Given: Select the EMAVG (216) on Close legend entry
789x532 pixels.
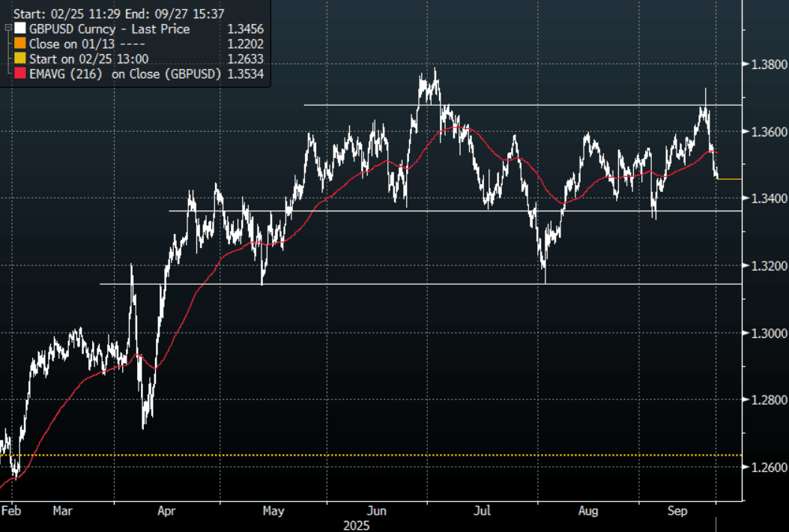Looking at the screenshot, I should coord(125,74).
